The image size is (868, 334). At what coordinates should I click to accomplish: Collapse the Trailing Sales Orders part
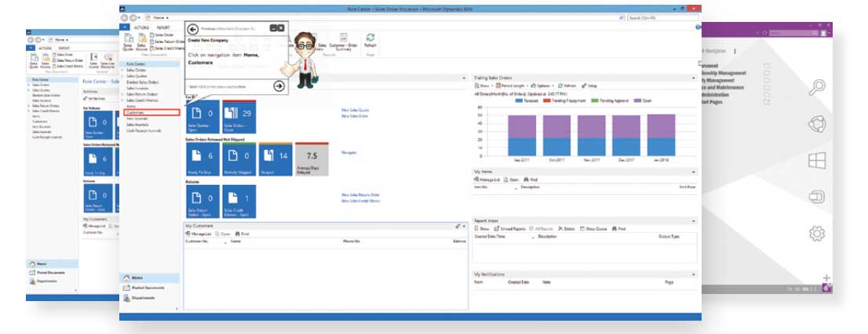pos(695,78)
